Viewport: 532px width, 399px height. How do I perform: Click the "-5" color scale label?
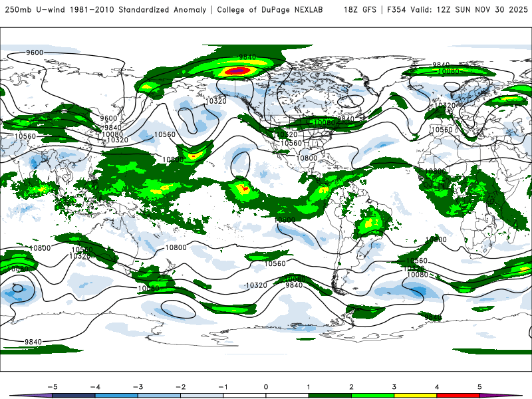53,387
